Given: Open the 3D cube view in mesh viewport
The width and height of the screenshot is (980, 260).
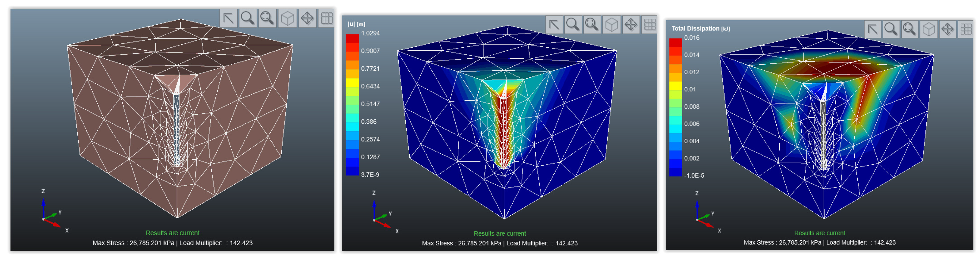Looking at the screenshot, I should click(x=287, y=18).
